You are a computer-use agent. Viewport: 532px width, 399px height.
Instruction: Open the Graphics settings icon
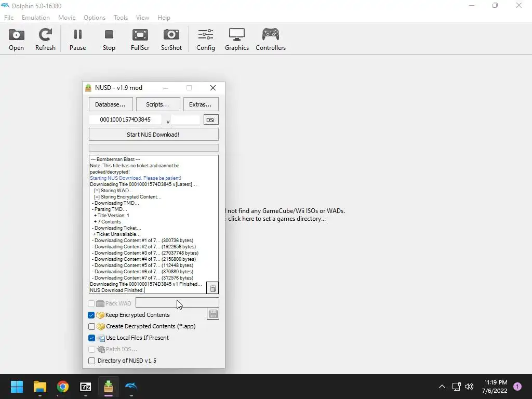237,39
